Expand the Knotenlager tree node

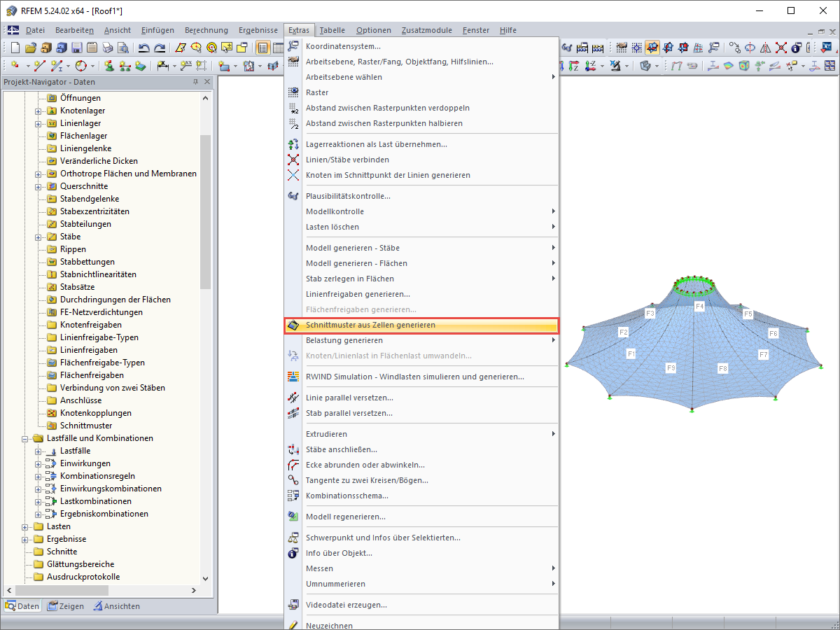point(38,111)
